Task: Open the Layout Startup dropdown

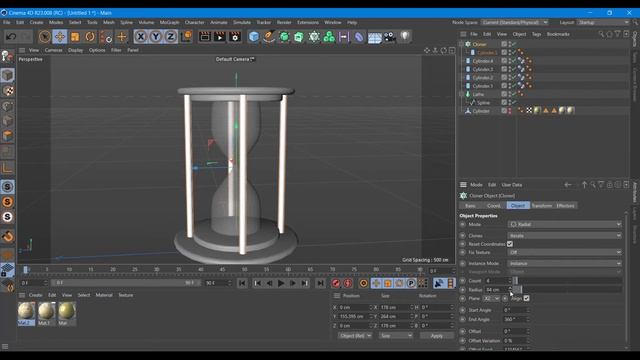Action: [603, 22]
